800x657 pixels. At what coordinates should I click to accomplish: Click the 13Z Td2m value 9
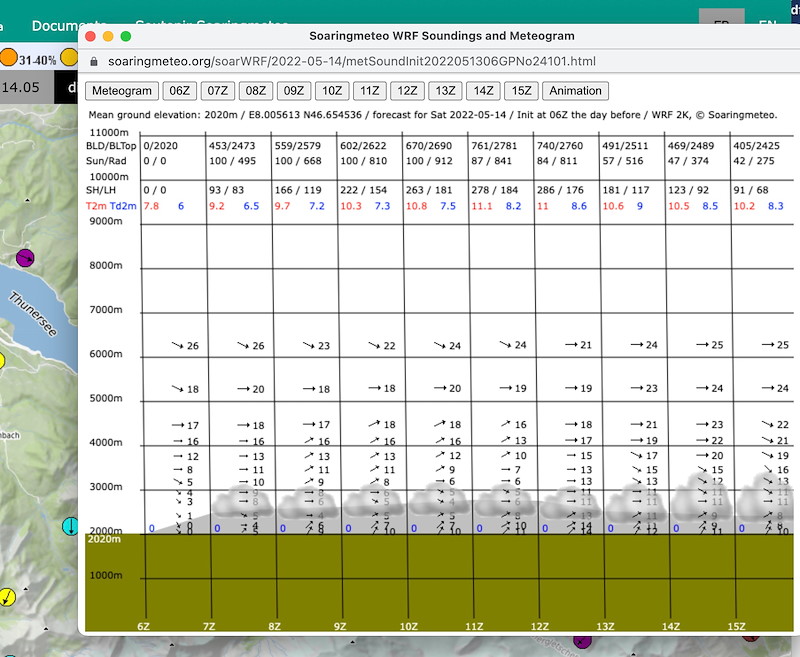[x=640, y=206]
